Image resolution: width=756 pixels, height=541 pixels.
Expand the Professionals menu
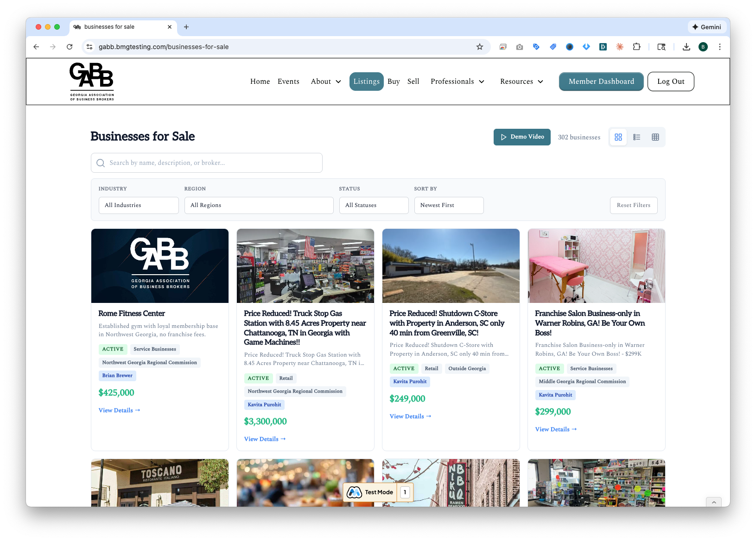(457, 82)
